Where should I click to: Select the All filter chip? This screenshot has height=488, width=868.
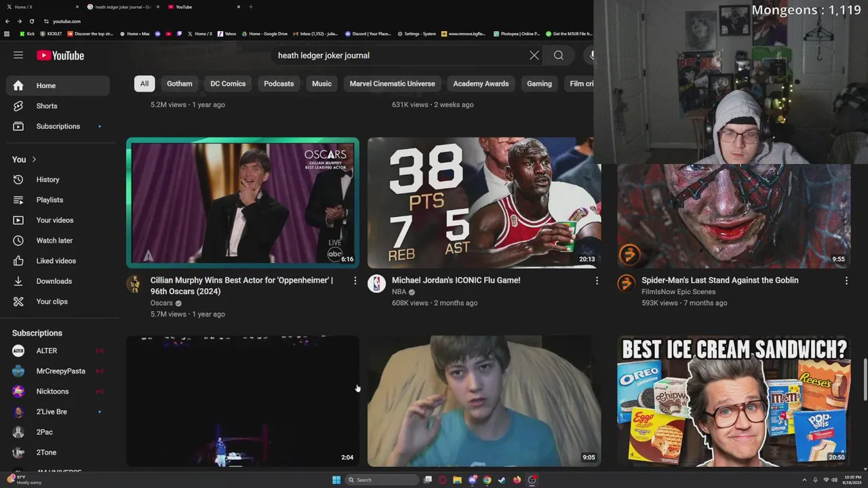tap(144, 84)
